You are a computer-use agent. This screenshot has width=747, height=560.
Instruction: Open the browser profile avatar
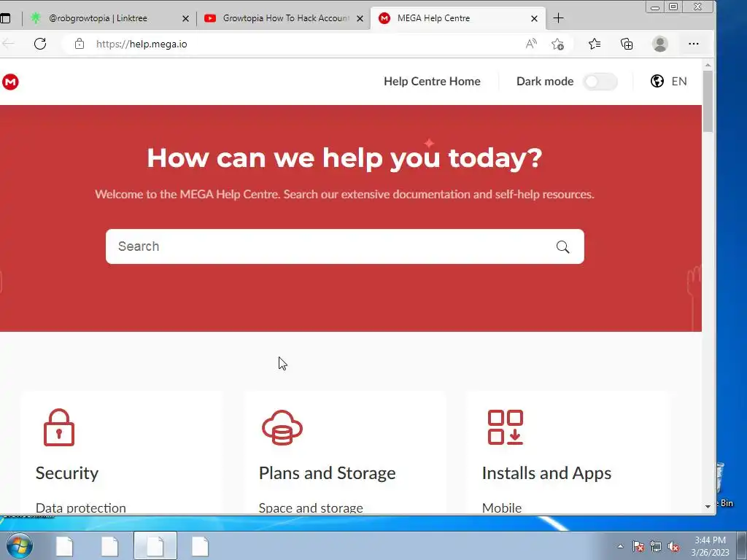(x=659, y=44)
